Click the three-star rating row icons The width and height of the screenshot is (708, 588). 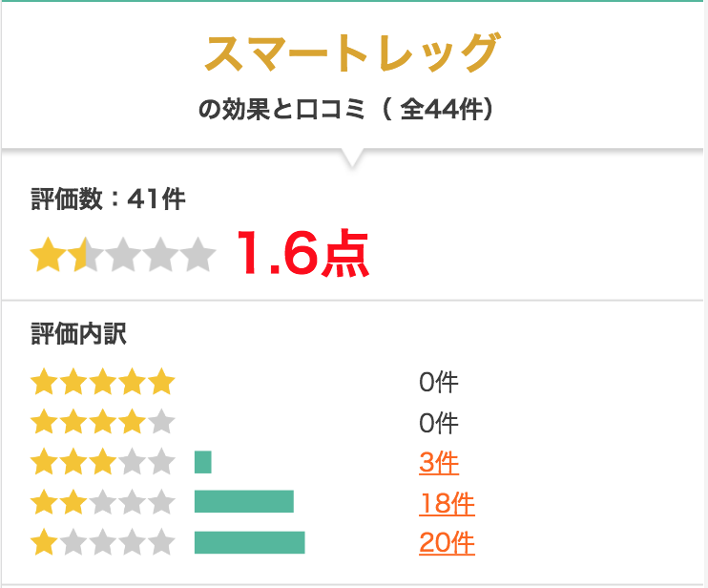coord(102,462)
